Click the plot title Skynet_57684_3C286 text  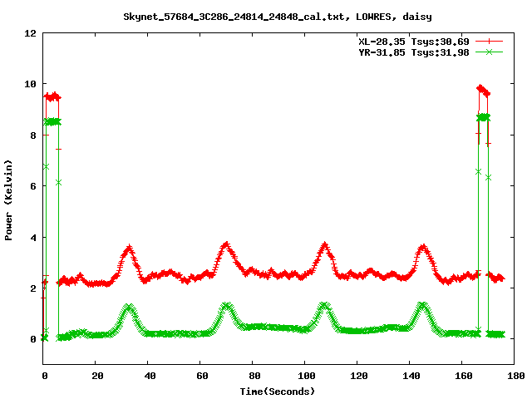click(x=278, y=17)
